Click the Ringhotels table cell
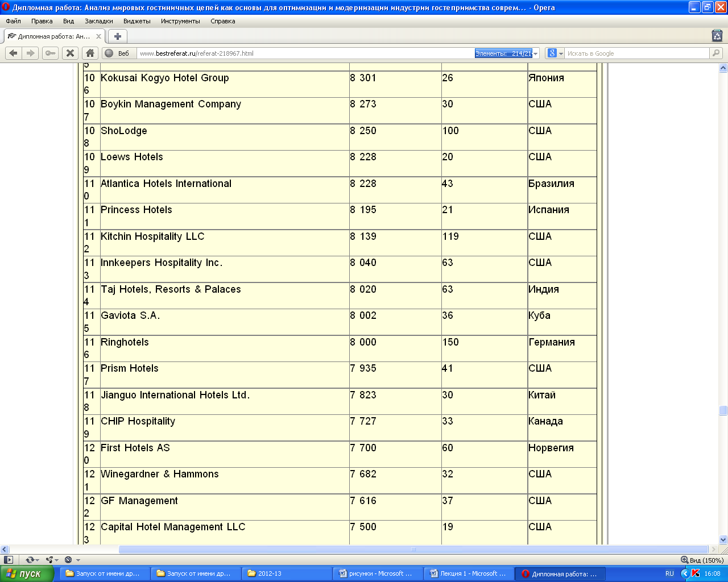Image resolution: width=728 pixels, height=582 pixels. coord(224,348)
